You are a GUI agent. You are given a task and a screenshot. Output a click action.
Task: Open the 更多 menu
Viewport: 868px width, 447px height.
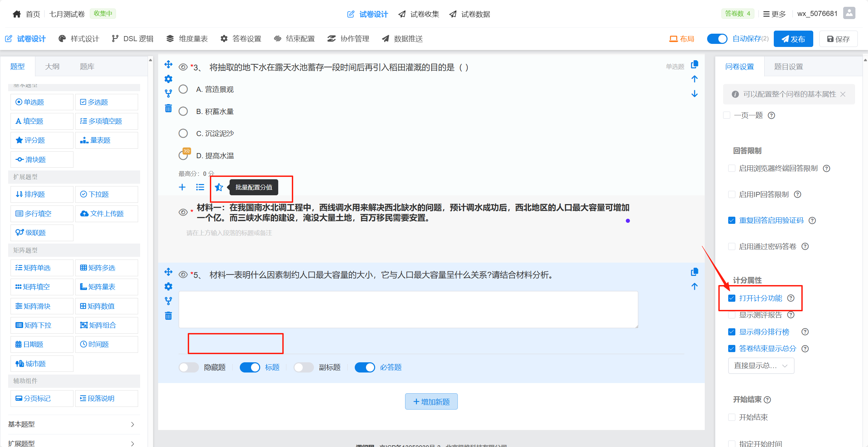(x=774, y=14)
